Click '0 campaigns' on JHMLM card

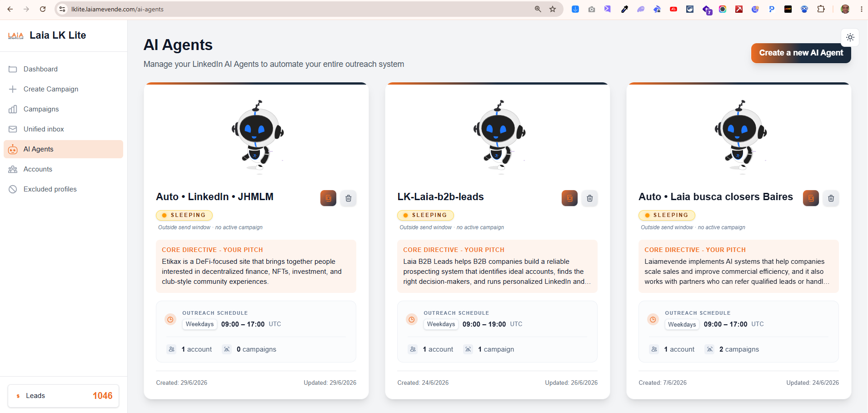(256, 349)
